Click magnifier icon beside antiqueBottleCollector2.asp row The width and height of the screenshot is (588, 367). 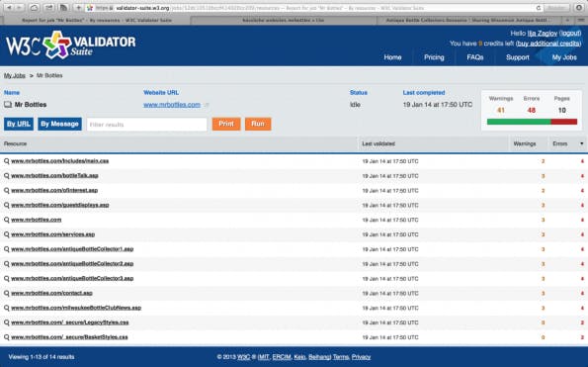pyautogui.click(x=6, y=264)
